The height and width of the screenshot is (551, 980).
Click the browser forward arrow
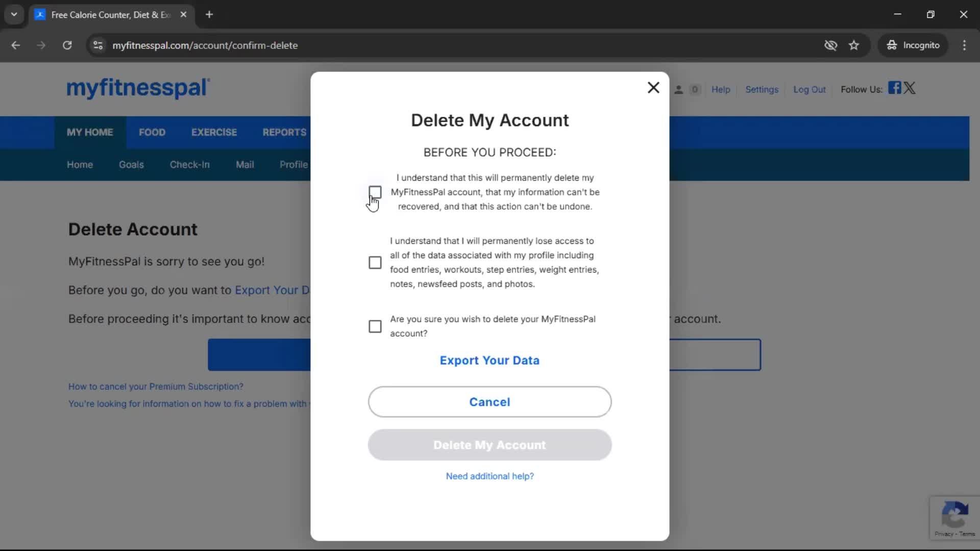pyautogui.click(x=41, y=45)
